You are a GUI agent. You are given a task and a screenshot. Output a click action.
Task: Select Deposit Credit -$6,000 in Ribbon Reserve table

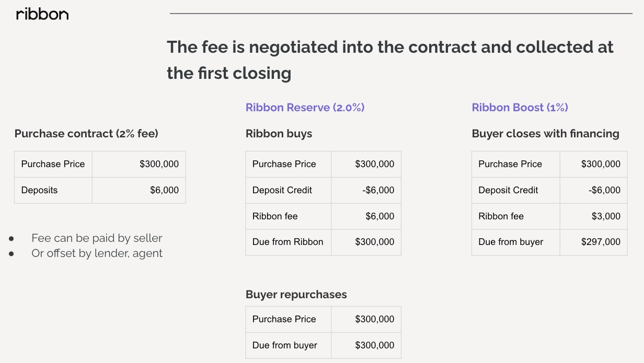coord(366,190)
